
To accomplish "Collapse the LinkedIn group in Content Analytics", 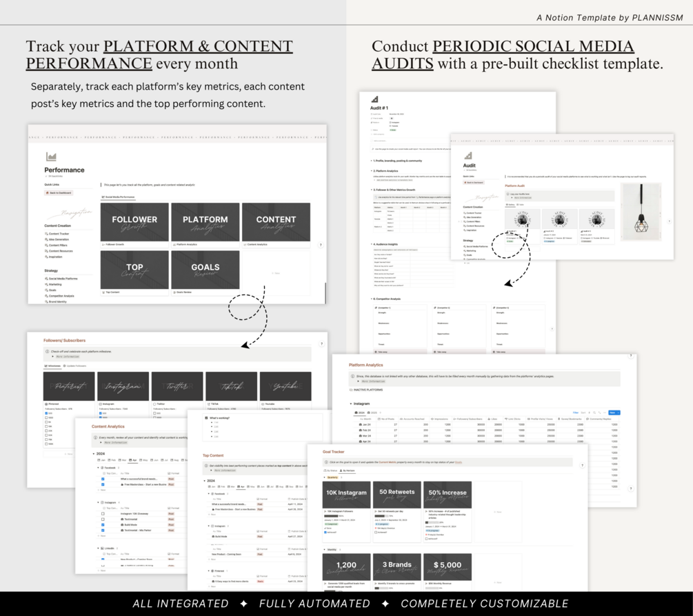I will pyautogui.click(x=98, y=548).
